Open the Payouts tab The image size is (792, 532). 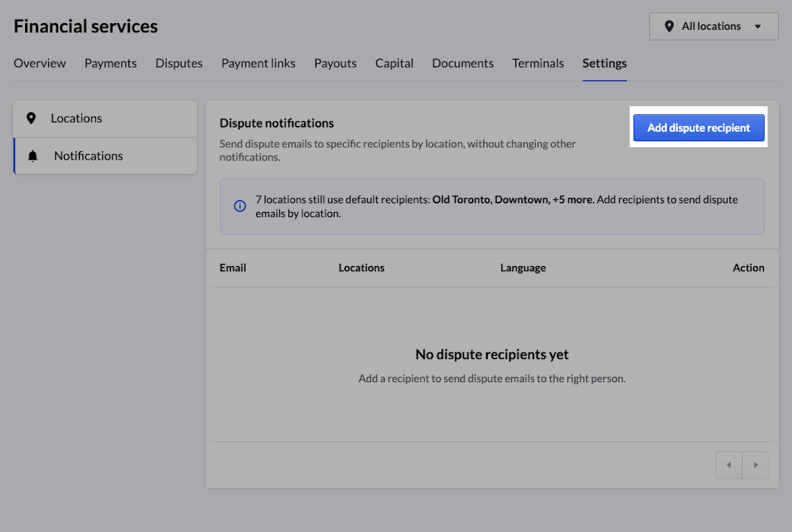click(335, 63)
